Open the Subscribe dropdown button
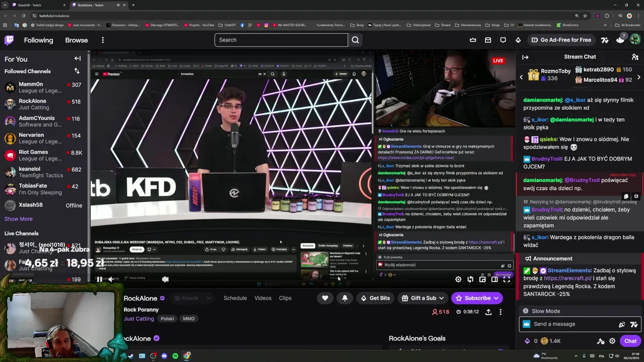The height and width of the screenshot is (362, 644). click(477, 298)
